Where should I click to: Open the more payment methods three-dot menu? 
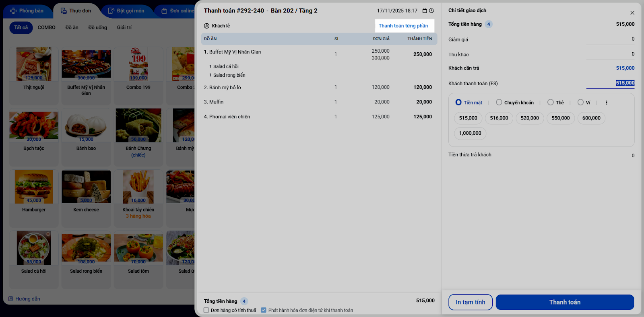point(607,103)
